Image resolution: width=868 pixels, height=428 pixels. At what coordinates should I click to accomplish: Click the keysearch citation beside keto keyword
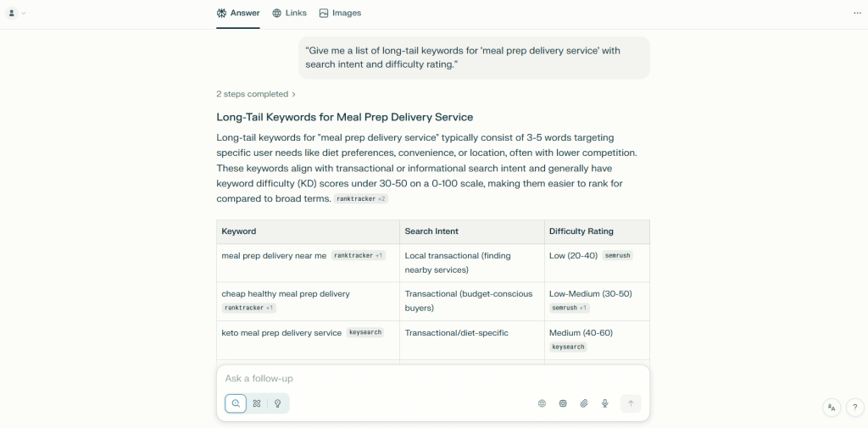click(x=365, y=333)
